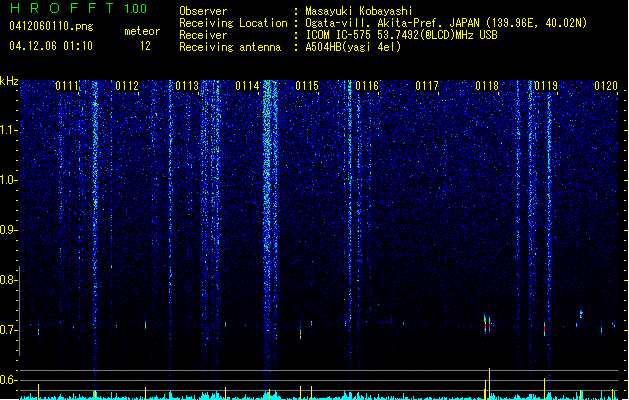Click the meteor count value 12
The height and width of the screenshot is (400, 629).
(x=145, y=46)
